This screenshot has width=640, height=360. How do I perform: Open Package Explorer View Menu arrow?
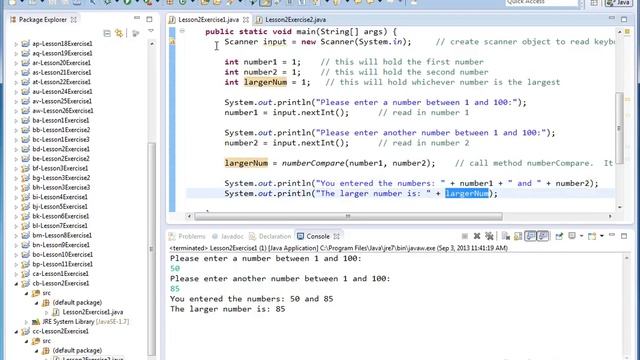point(151,31)
